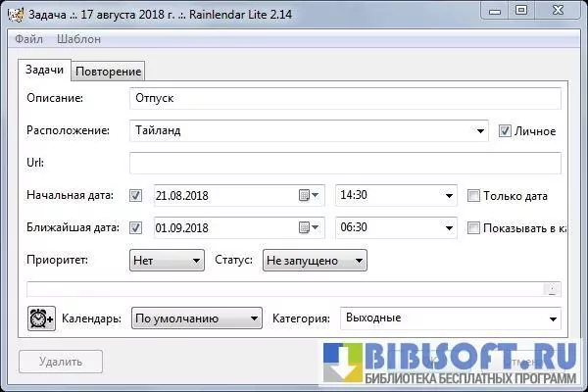The height and width of the screenshot is (392, 588).
Task: Click the alarm clock add-reminder icon
Action: tap(41, 318)
